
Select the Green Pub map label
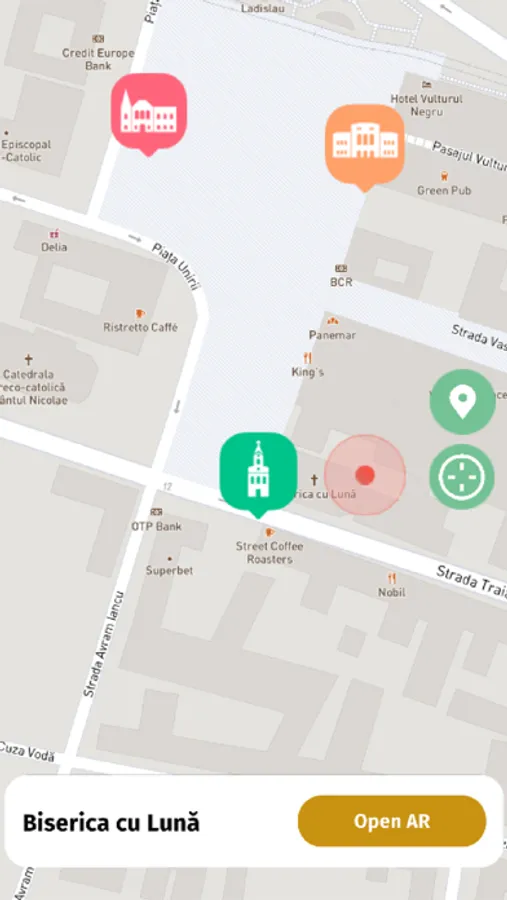[x=444, y=190]
